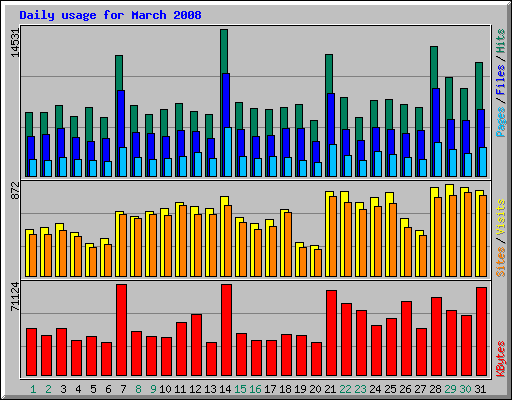Screen dimensions: 512x400
Task: Click the "Daily usage for March 2008" title
Action: coord(110,15)
